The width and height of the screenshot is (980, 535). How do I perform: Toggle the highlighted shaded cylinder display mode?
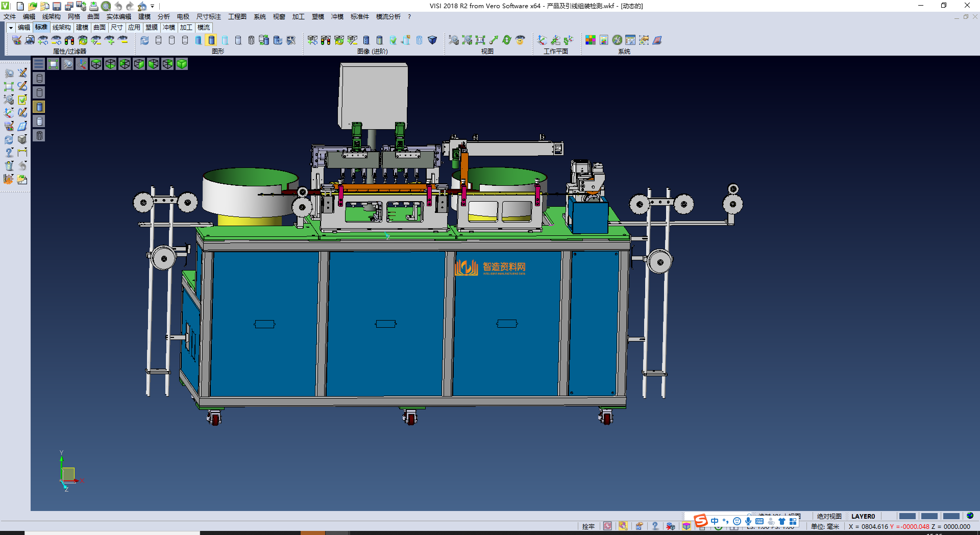click(211, 40)
